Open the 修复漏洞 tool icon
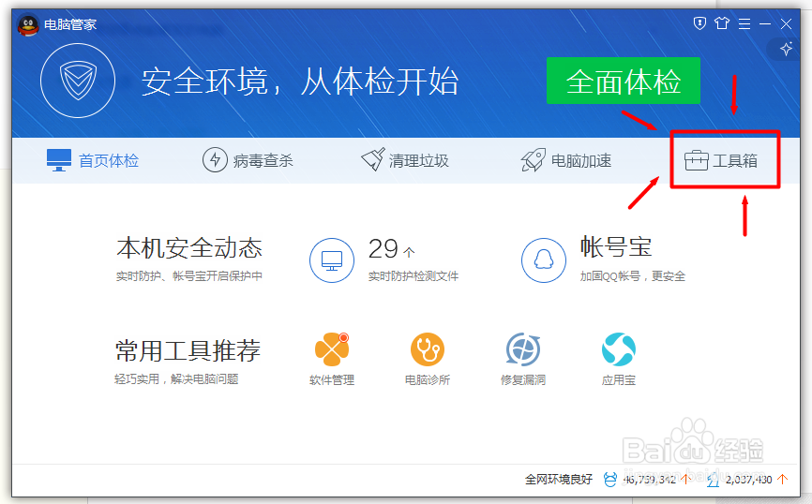812x504 pixels. tap(523, 349)
